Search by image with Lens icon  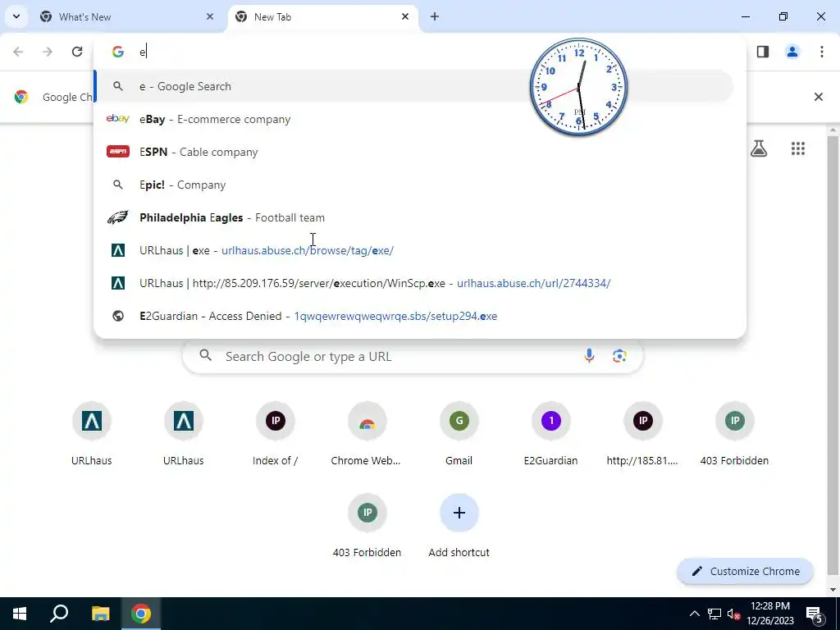tap(619, 356)
